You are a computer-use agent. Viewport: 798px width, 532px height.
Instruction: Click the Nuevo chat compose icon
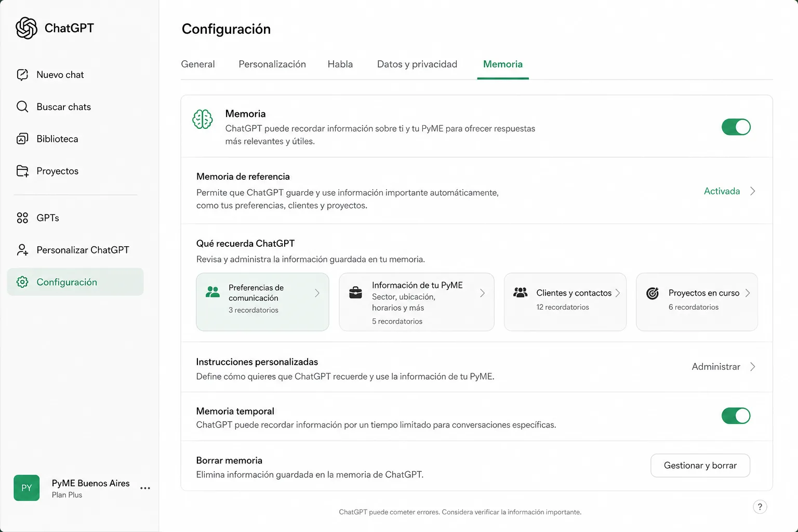(22, 75)
